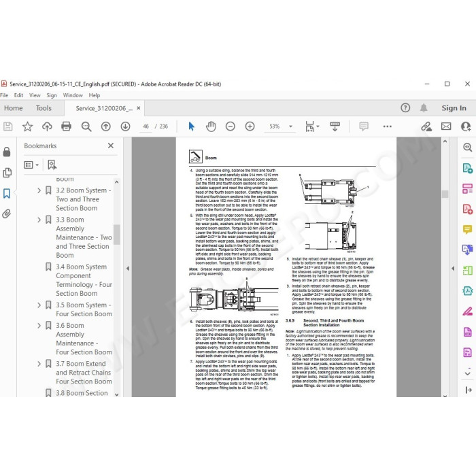Viewport: 476px width, 476px height.
Task: Add a comment via toolbar icon
Action: pos(364,126)
